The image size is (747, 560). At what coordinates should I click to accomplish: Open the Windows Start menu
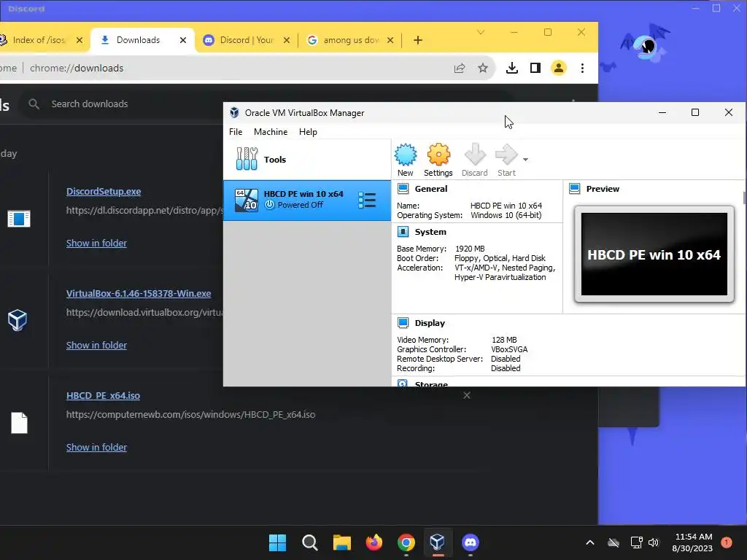pyautogui.click(x=278, y=542)
